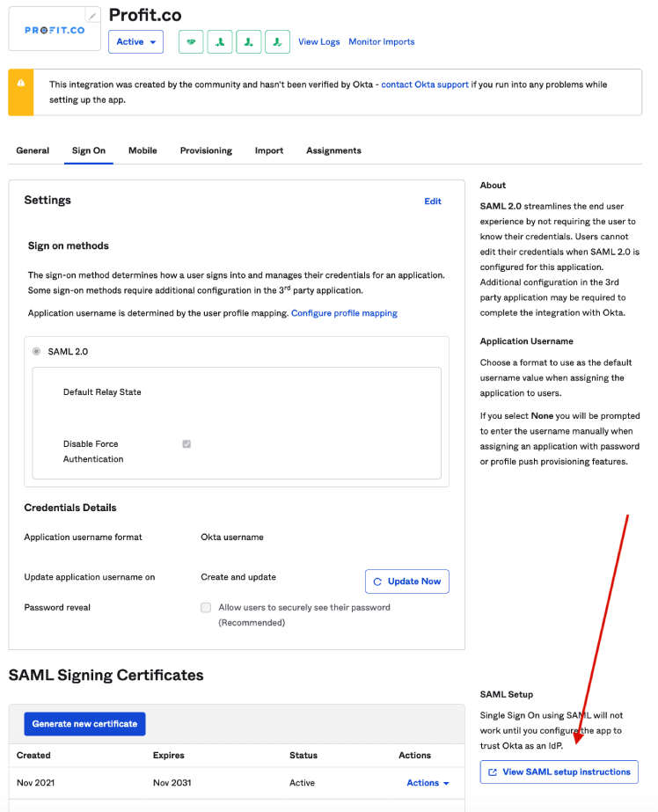Click the 'About' sidebar heading
Image resolution: width=658 pixels, height=812 pixels.
pos(493,186)
